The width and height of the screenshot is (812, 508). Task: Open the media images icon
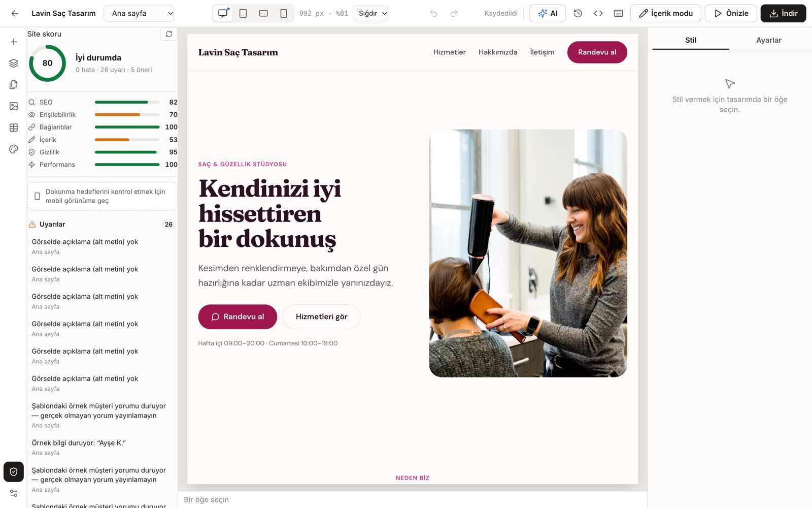14,106
